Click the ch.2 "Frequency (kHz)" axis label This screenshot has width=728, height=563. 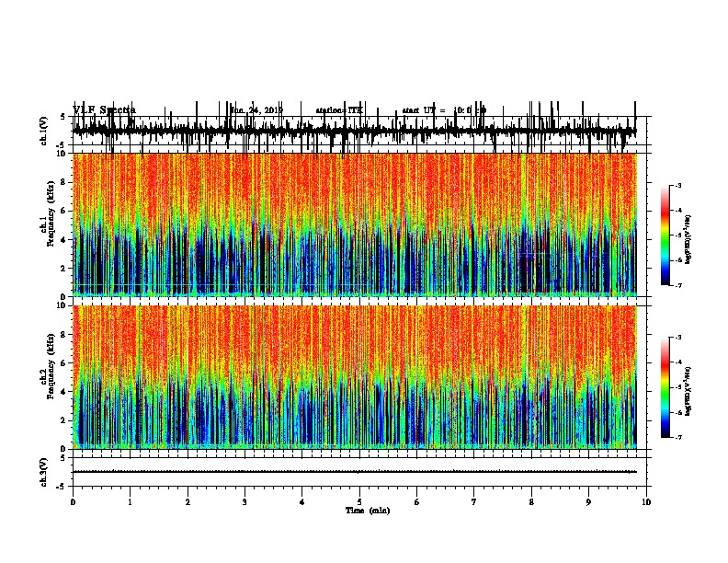pyautogui.click(x=51, y=366)
